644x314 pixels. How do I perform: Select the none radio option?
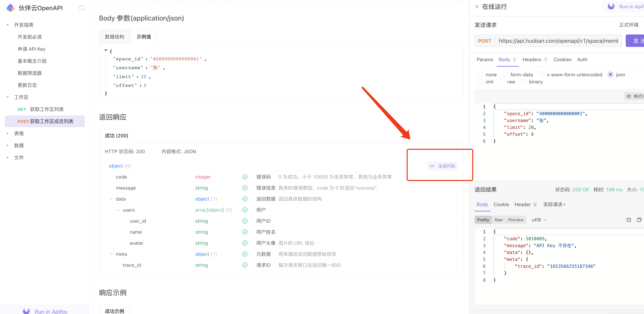click(x=480, y=75)
